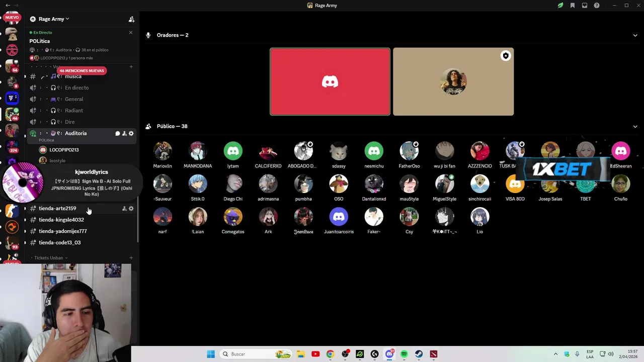The width and height of the screenshot is (644, 362).
Task: Click the red Discord speaker tile
Action: click(x=330, y=81)
